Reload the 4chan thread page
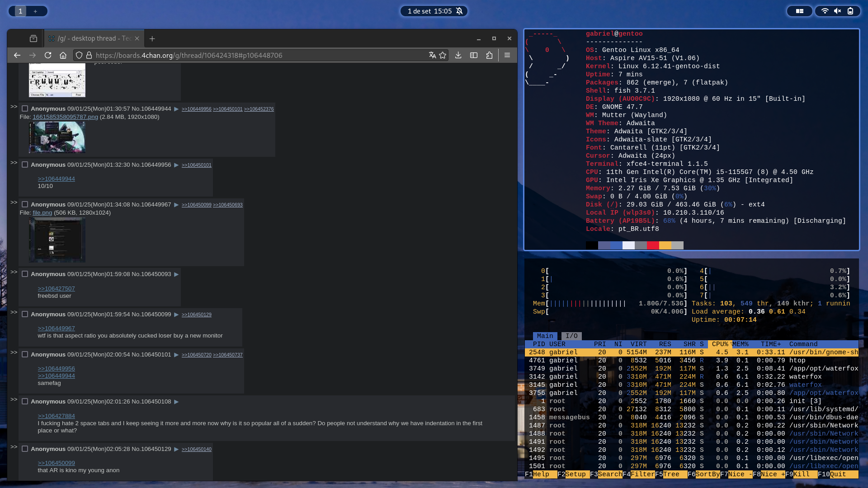Screen dimensions: 868x488 coord(48,55)
